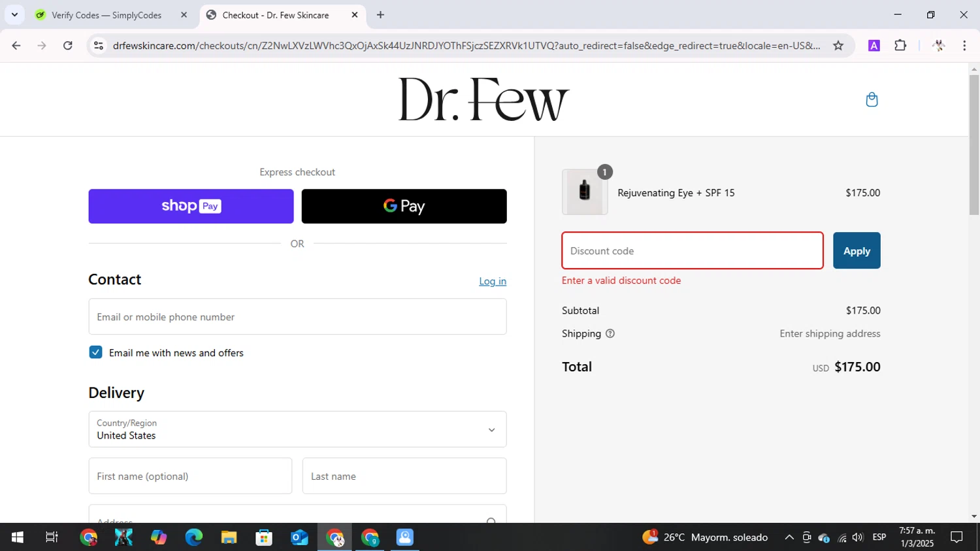Focus the Last name field
The width and height of the screenshot is (980, 551).
(x=404, y=476)
